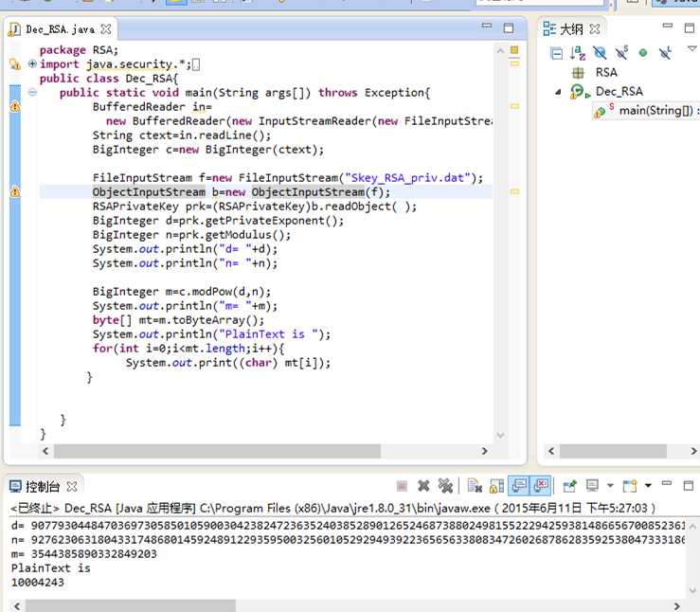Toggle hide fields in outline
The height and width of the screenshot is (612, 700).
coord(600,53)
